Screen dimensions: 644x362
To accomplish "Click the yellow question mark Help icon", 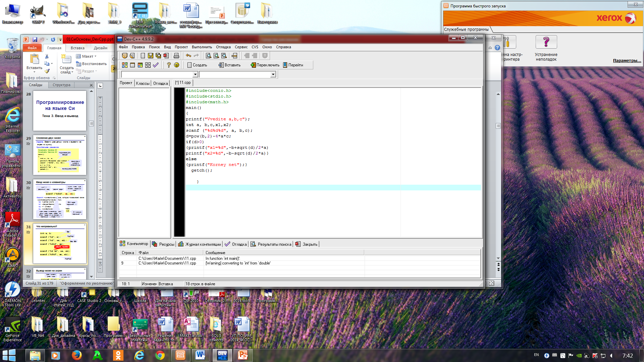I will 169,65.
